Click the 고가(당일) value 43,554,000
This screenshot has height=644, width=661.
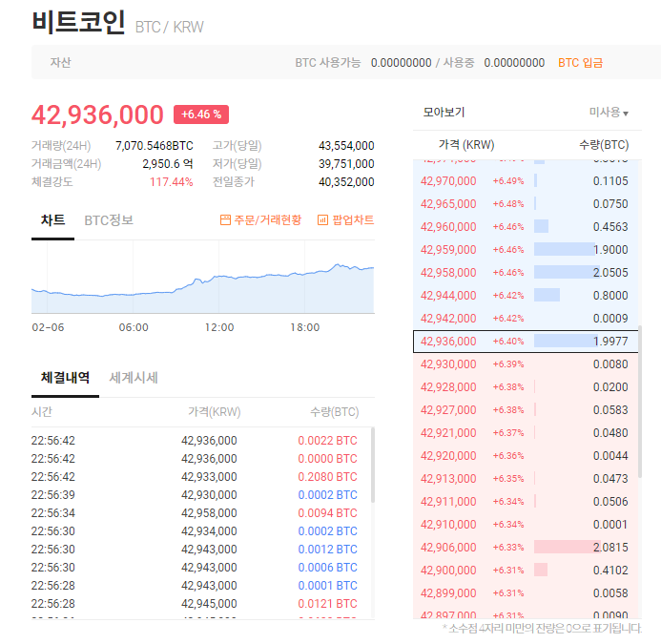pos(346,146)
